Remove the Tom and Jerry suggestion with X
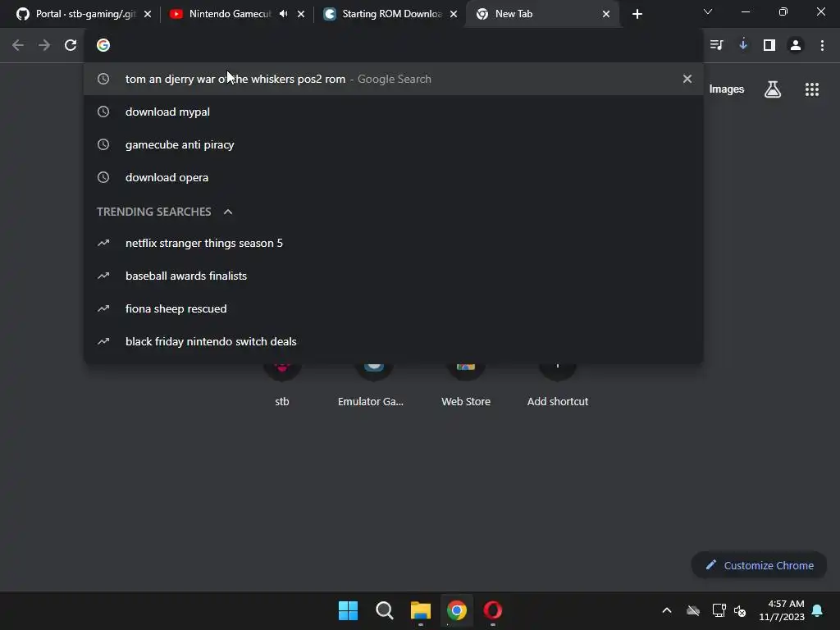The height and width of the screenshot is (630, 840). 687,79
